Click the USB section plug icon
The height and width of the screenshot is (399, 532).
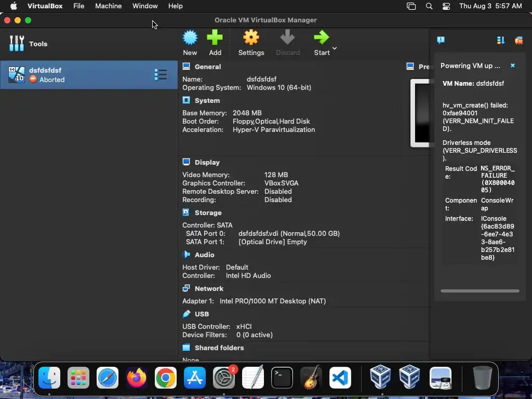click(187, 314)
